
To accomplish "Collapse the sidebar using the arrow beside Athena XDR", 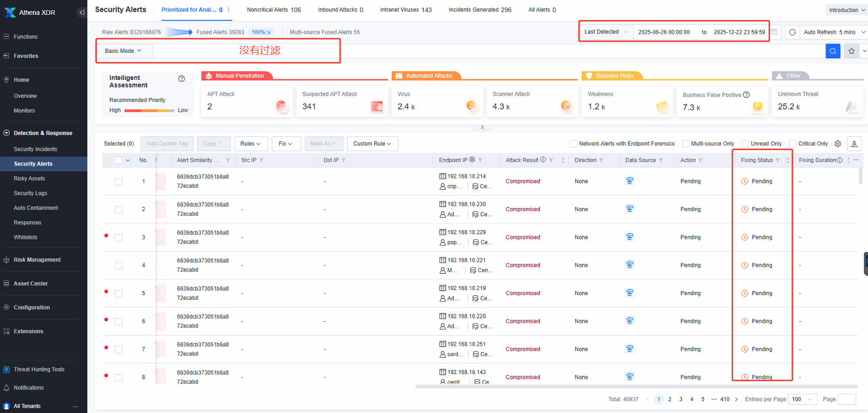I will click(82, 12).
